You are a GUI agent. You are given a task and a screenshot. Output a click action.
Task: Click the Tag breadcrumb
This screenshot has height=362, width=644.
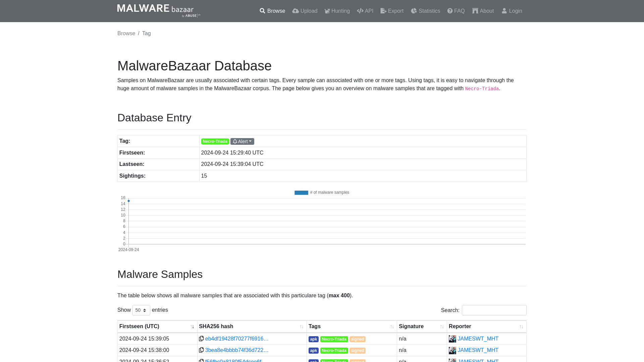pos(147,34)
